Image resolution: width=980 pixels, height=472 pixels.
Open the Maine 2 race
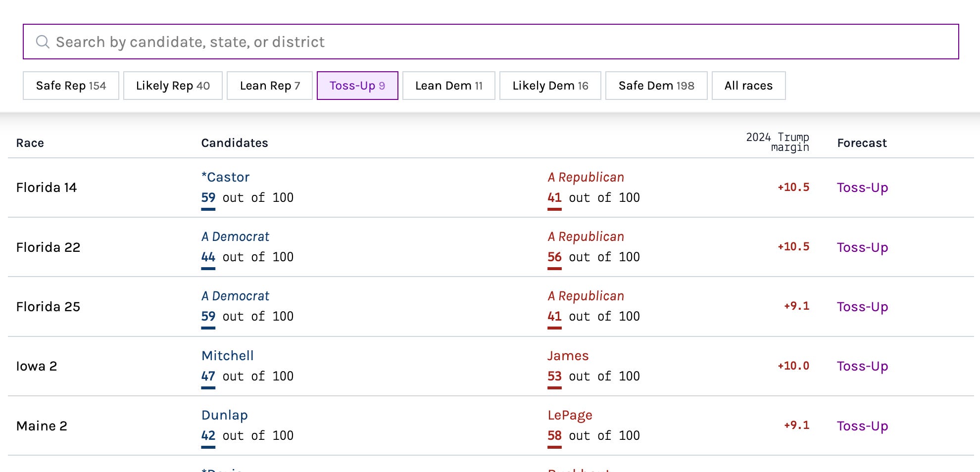coord(42,426)
